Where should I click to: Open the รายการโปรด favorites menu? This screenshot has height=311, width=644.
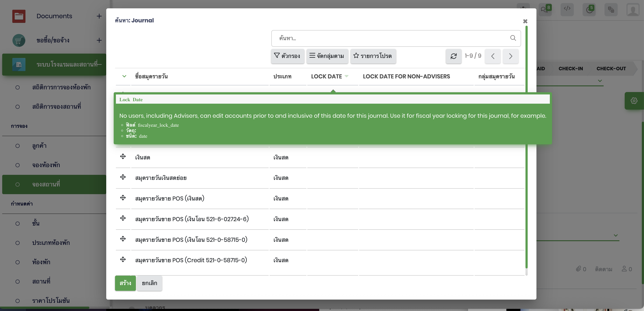[x=373, y=56]
